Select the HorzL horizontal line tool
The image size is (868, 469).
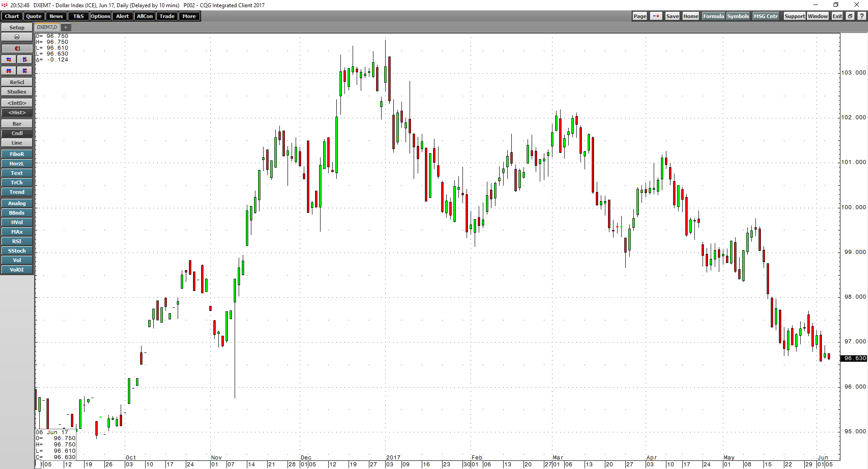coord(17,164)
